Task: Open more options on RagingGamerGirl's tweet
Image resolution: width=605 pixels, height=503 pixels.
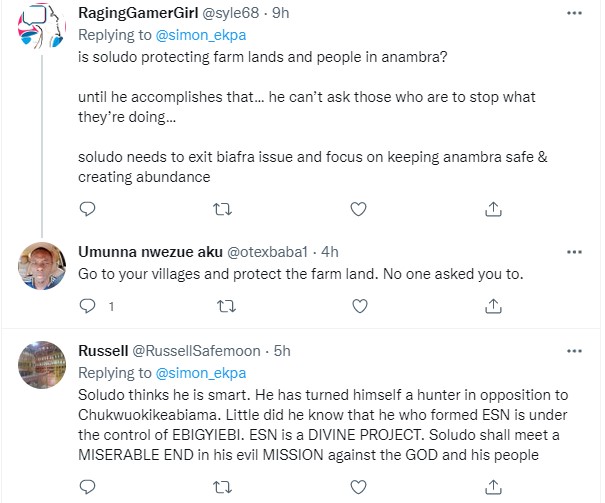Action: (x=574, y=13)
